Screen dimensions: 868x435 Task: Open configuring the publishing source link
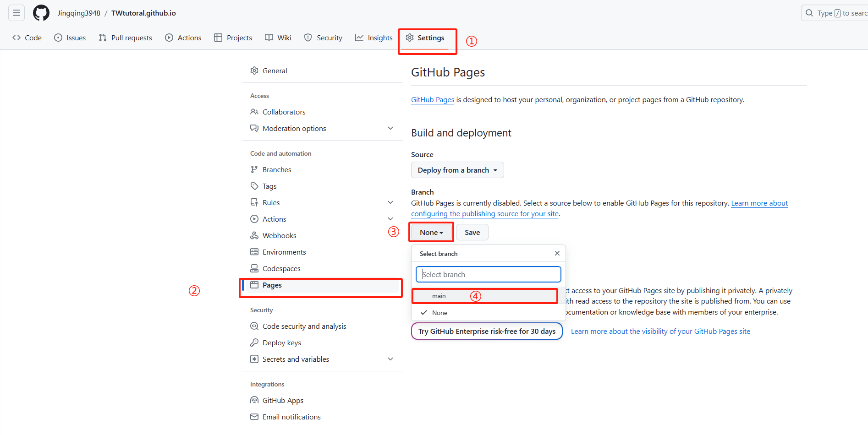click(485, 213)
